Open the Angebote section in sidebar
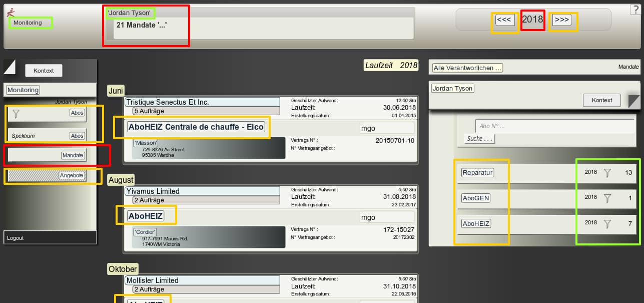Viewport: 644px width, 303px height. [72, 176]
